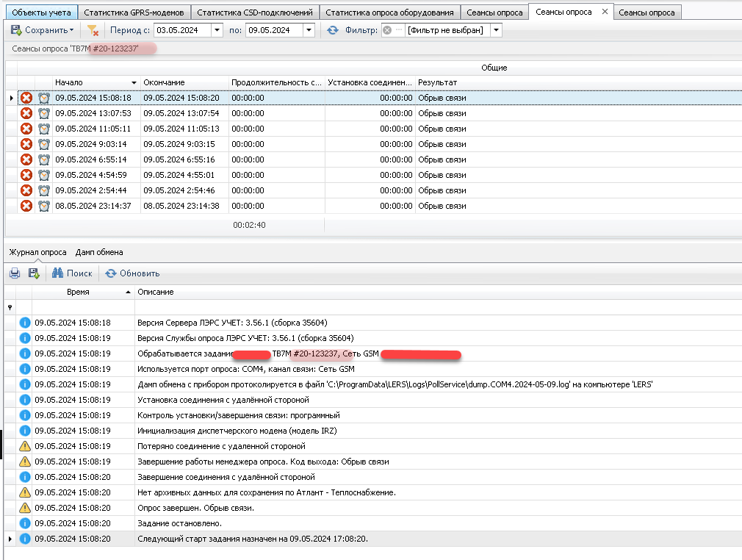
Task: Open Статистика CSD-подключений tab
Action: [x=255, y=12]
